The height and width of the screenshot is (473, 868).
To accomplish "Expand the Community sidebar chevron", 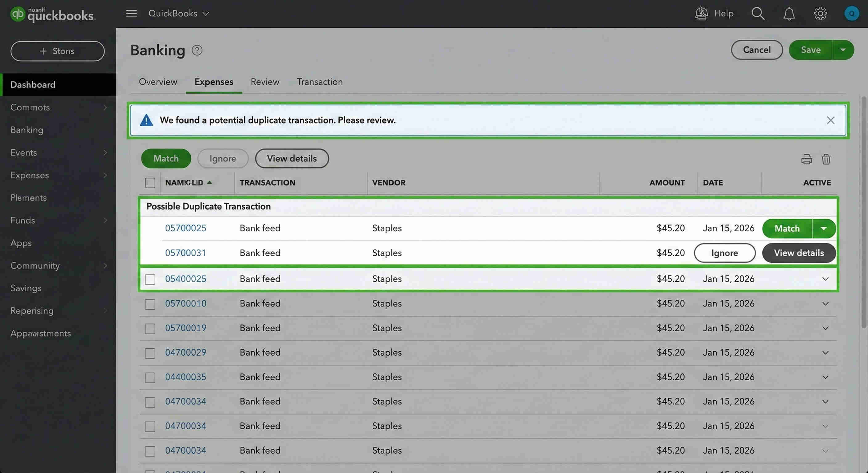I will pos(105,266).
